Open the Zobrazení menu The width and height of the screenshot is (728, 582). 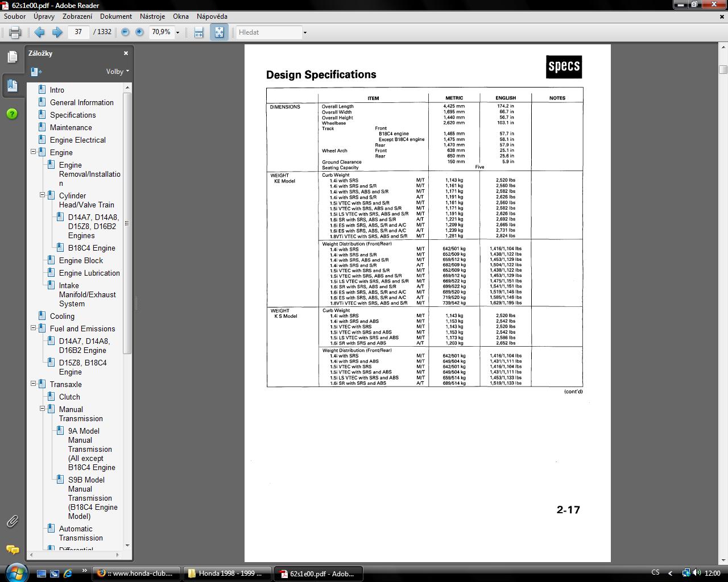[x=77, y=16]
